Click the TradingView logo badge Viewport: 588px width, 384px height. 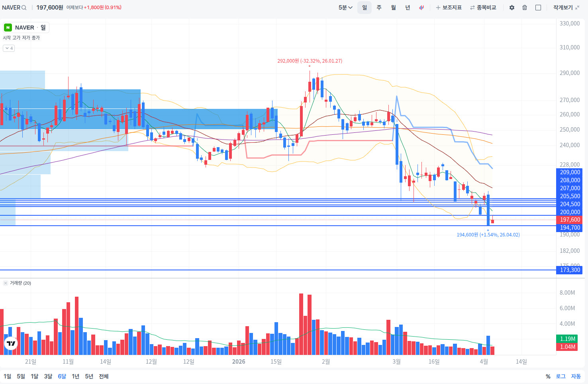[x=11, y=343]
